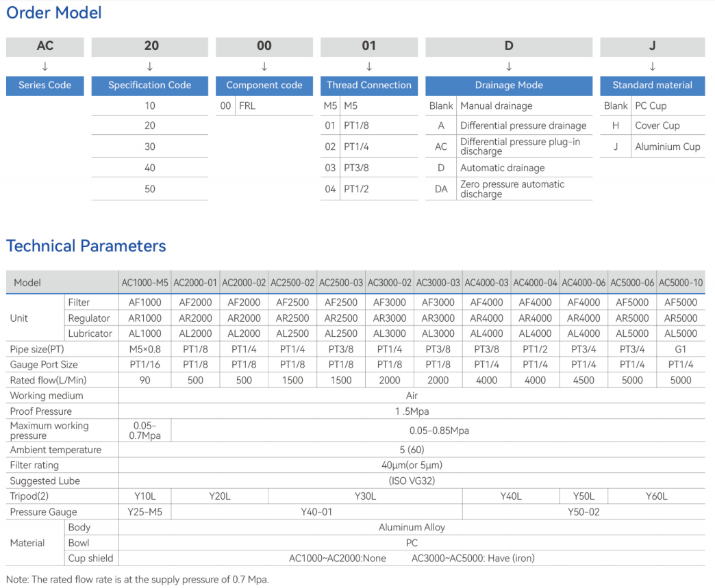Viewport: 715px width, 588px height.
Task: Click the 'M5×0.8' pipe size cell
Action: 145,349
